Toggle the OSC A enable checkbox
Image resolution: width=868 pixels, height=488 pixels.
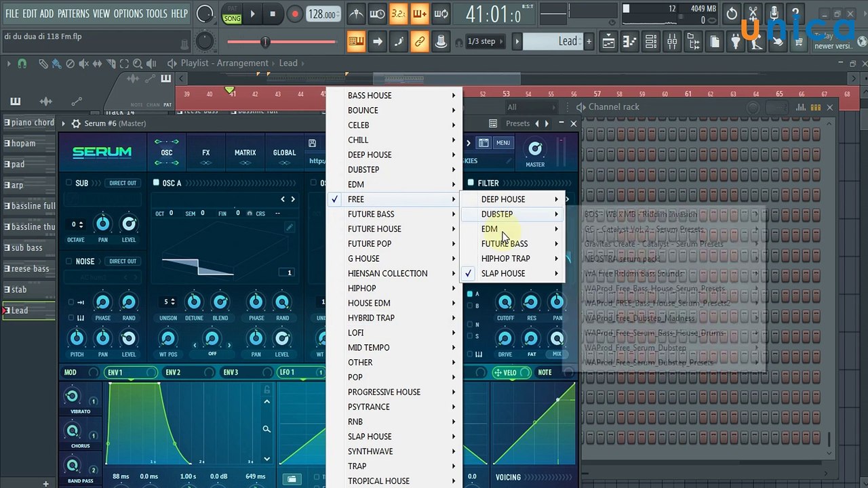[156, 183]
